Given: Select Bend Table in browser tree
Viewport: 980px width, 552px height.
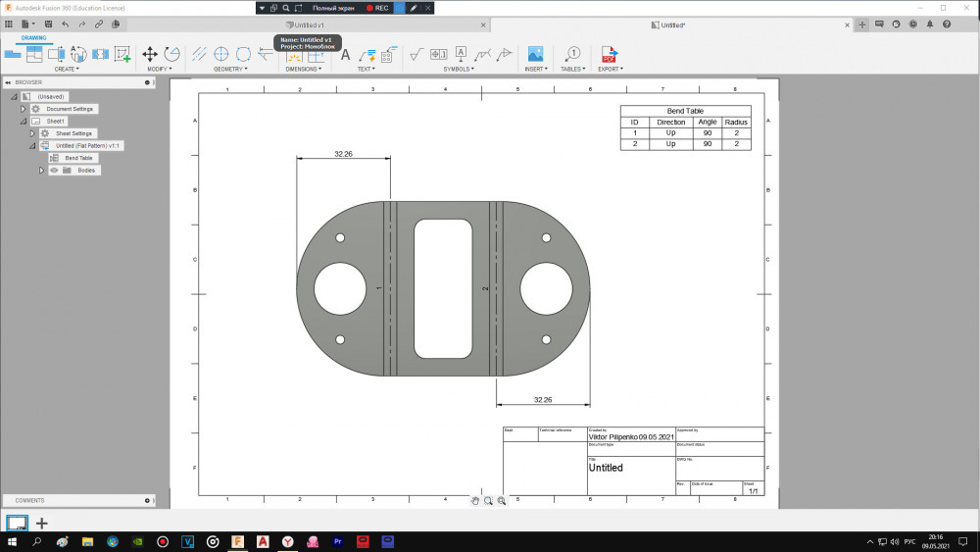Looking at the screenshot, I should pyautogui.click(x=78, y=158).
